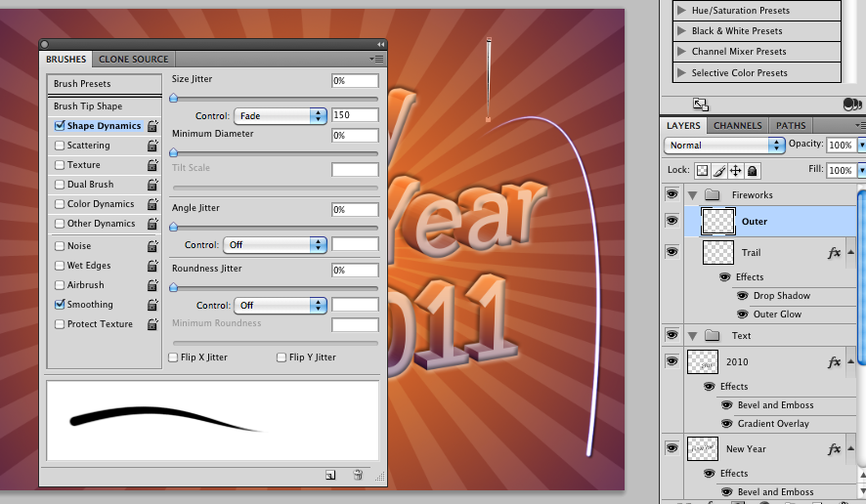Screen dimensions: 866x504
Task: Toggle lock icon next to Smoothing
Action: [x=152, y=305]
